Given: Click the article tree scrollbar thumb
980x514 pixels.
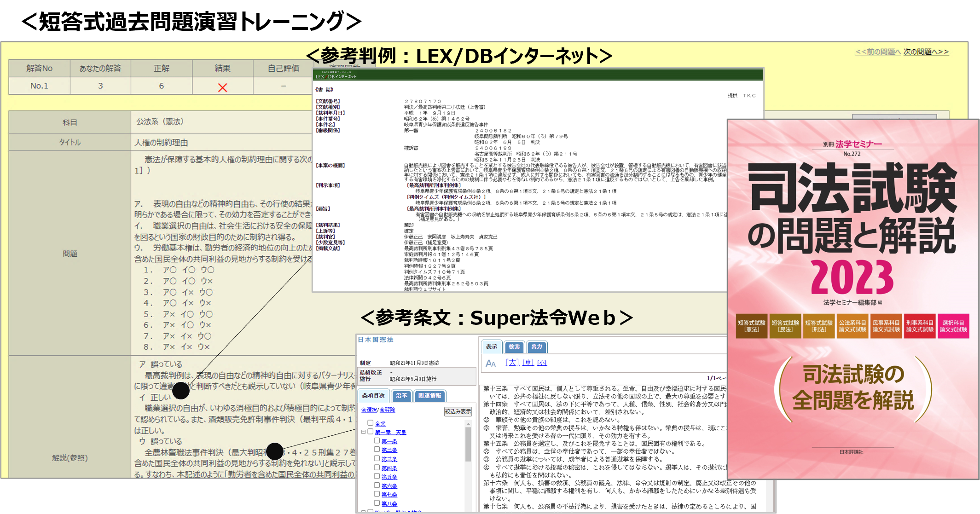Looking at the screenshot, I should 468,444.
